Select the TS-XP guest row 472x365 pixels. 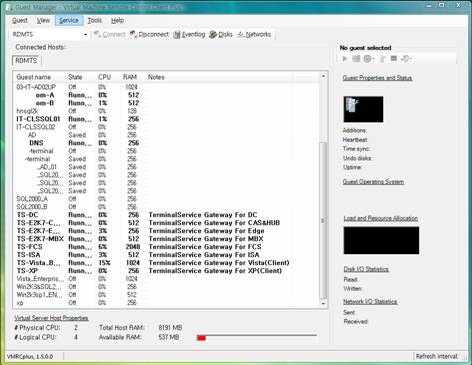167,271
